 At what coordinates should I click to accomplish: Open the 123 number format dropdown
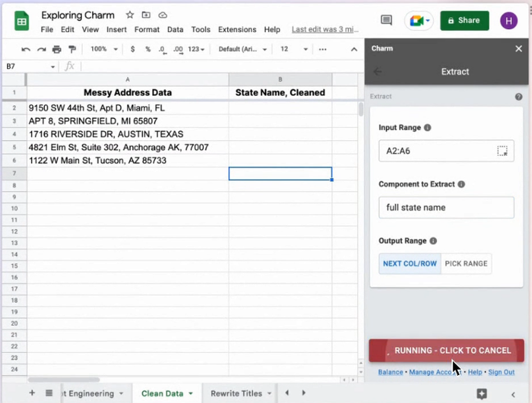pos(196,49)
